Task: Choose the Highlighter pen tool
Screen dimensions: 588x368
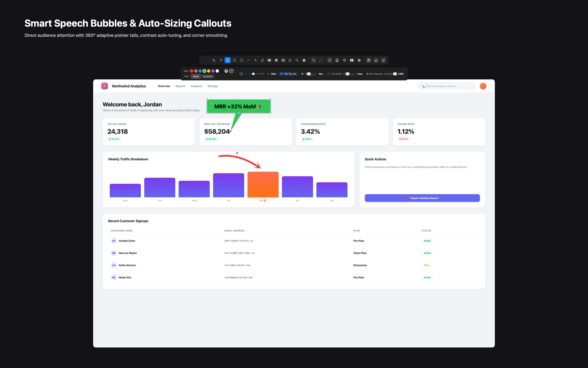Action: [262, 60]
